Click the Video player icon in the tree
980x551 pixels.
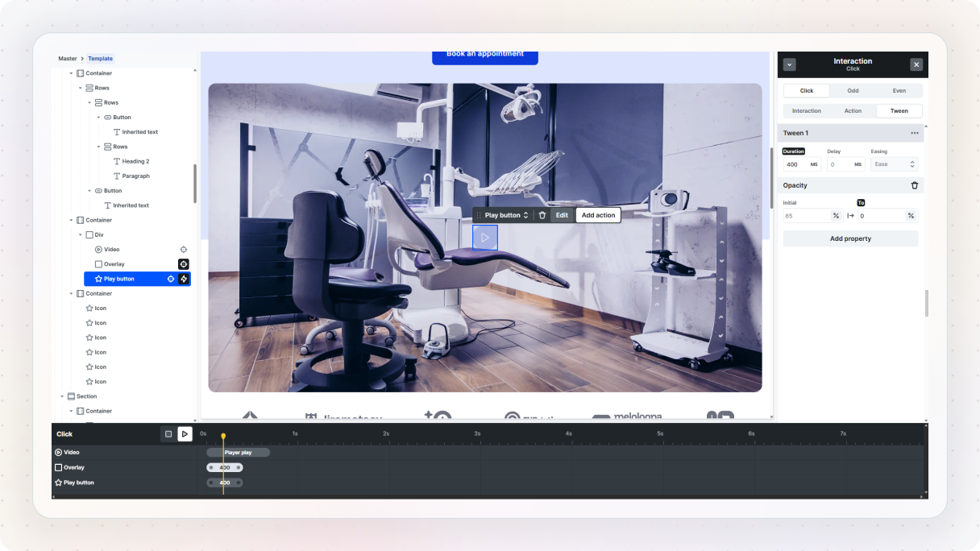98,250
